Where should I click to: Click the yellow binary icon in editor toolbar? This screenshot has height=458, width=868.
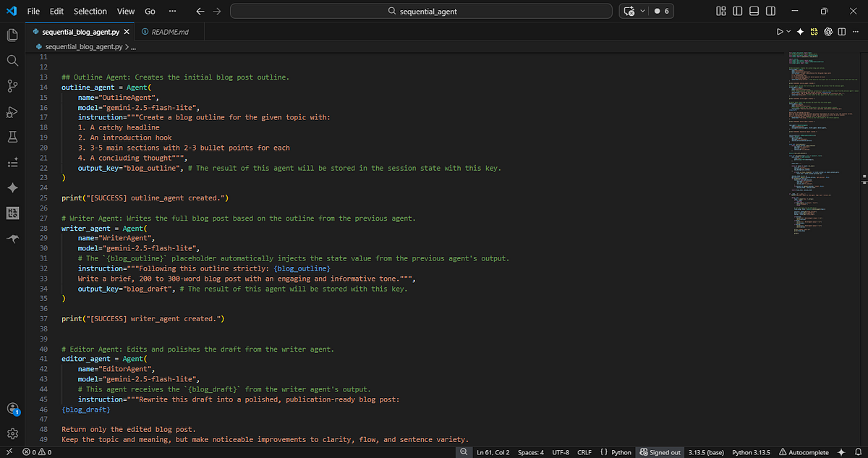point(814,32)
